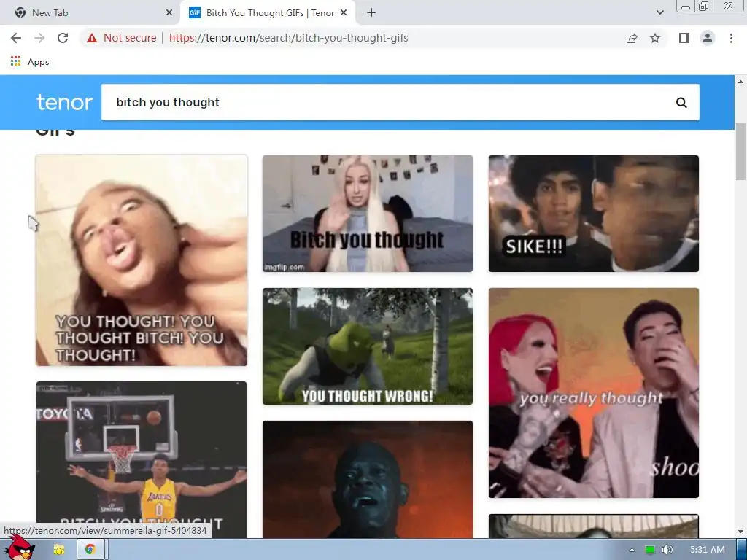Open the Apps shortcut in bookmarks bar
Image resolution: width=747 pixels, height=560 pixels.
coord(29,62)
